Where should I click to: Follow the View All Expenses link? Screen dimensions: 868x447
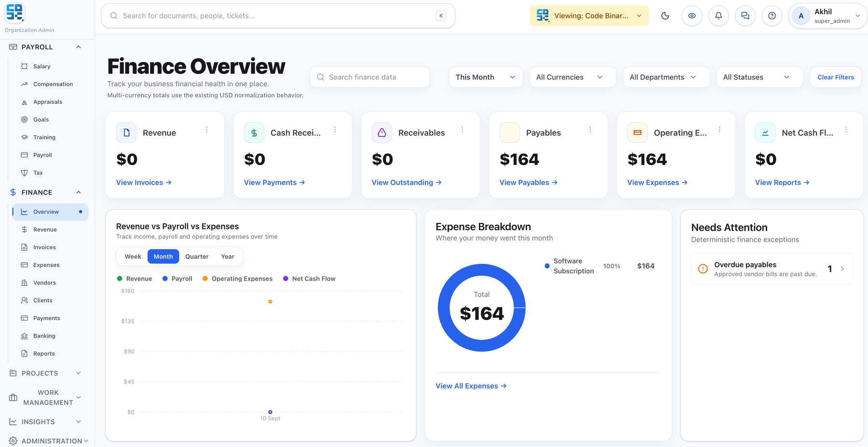(471, 386)
